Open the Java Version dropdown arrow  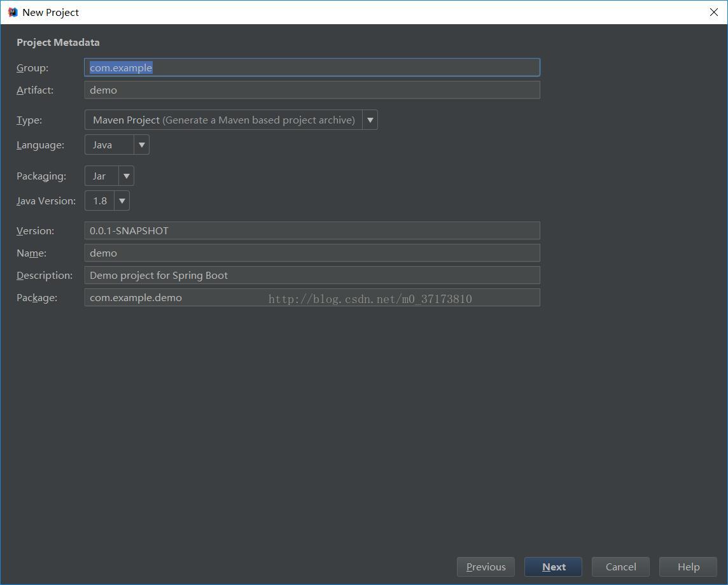122,201
